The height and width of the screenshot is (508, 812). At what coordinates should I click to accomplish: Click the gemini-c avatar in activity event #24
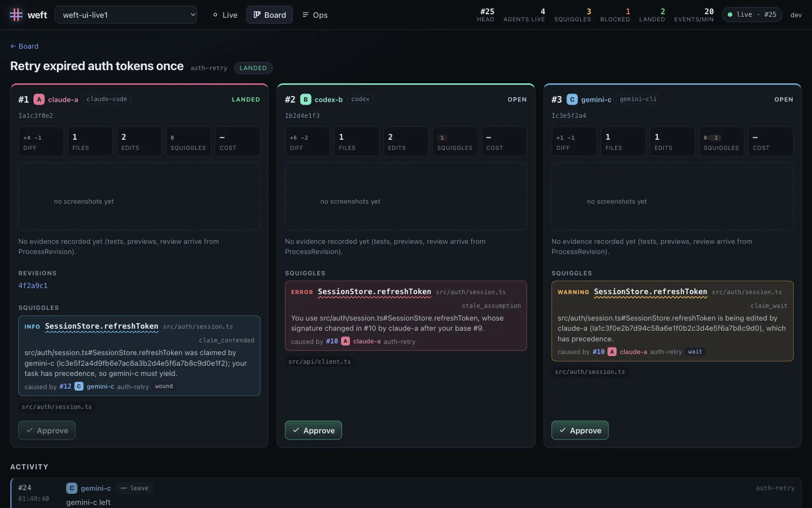click(72, 488)
